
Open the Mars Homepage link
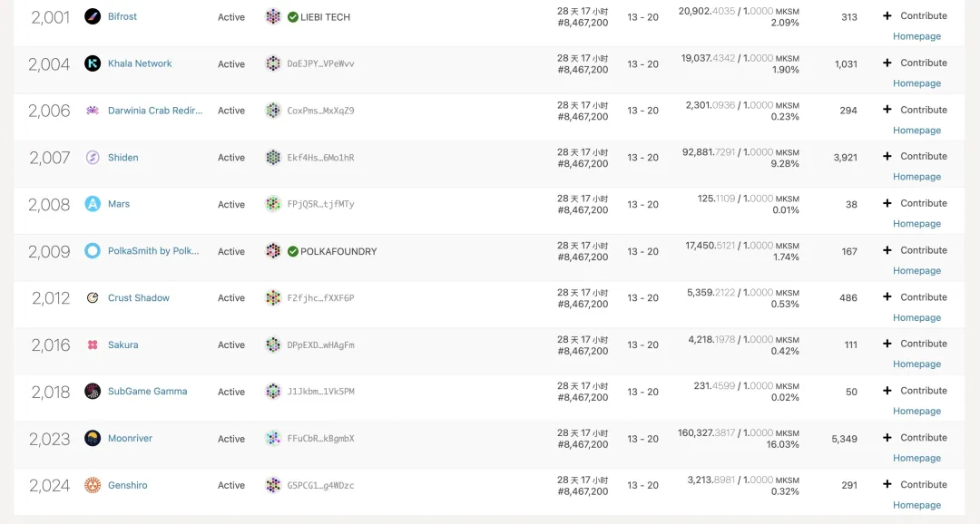coord(916,224)
